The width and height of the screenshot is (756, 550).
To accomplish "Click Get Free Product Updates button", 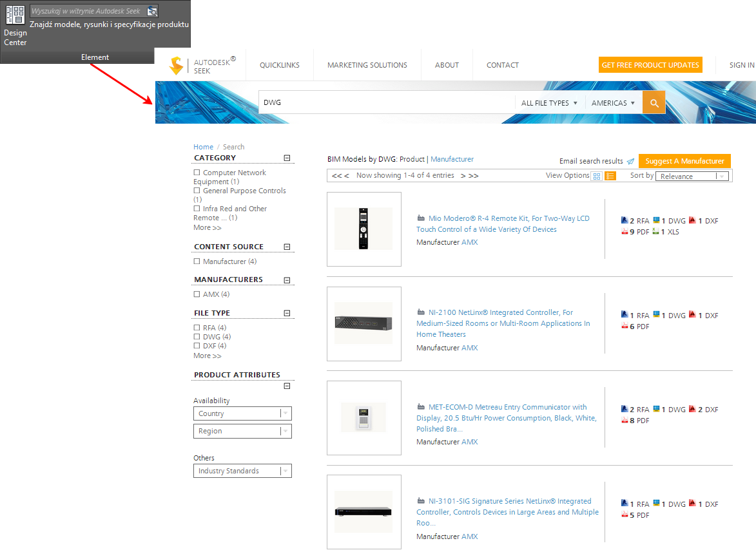I will click(650, 65).
